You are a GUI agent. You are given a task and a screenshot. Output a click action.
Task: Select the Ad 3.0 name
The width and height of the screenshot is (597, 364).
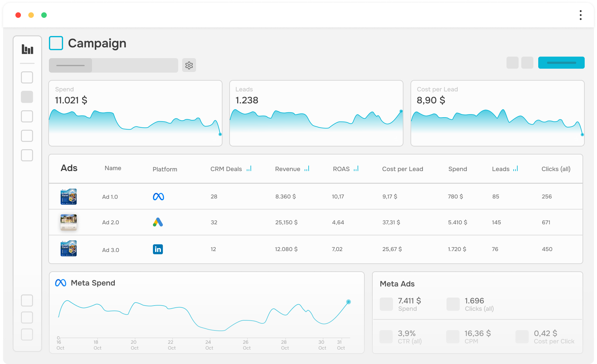110,250
